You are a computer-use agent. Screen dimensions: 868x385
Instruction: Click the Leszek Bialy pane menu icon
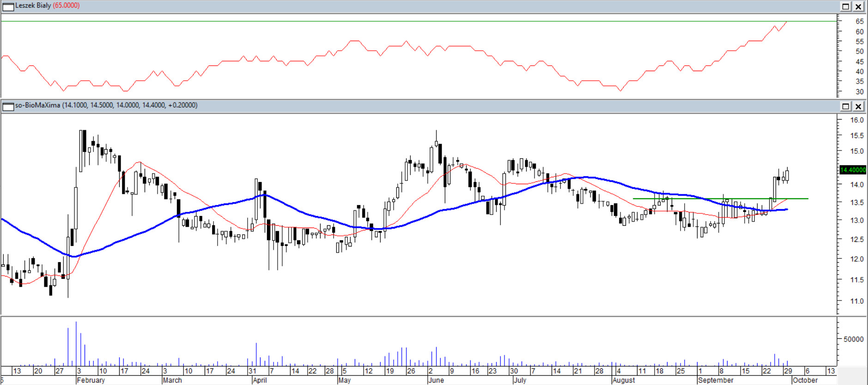pyautogui.click(x=8, y=6)
